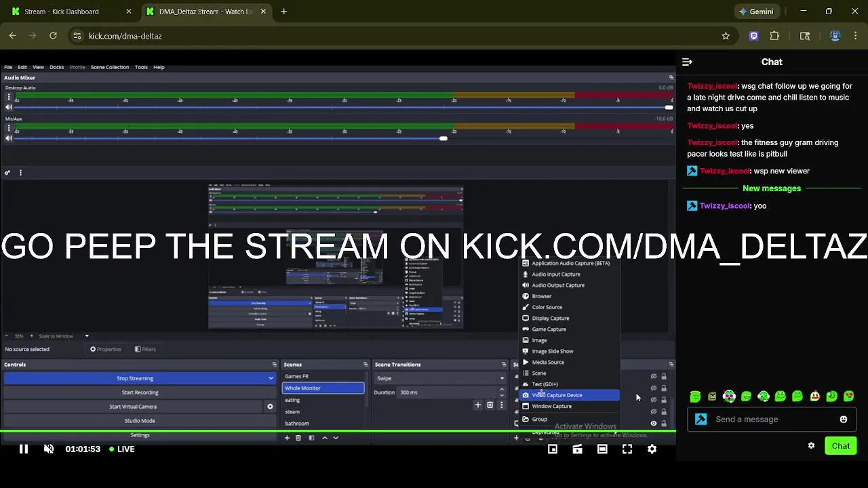Add a transition with plus icon
This screenshot has height=488, width=868.
click(477, 405)
